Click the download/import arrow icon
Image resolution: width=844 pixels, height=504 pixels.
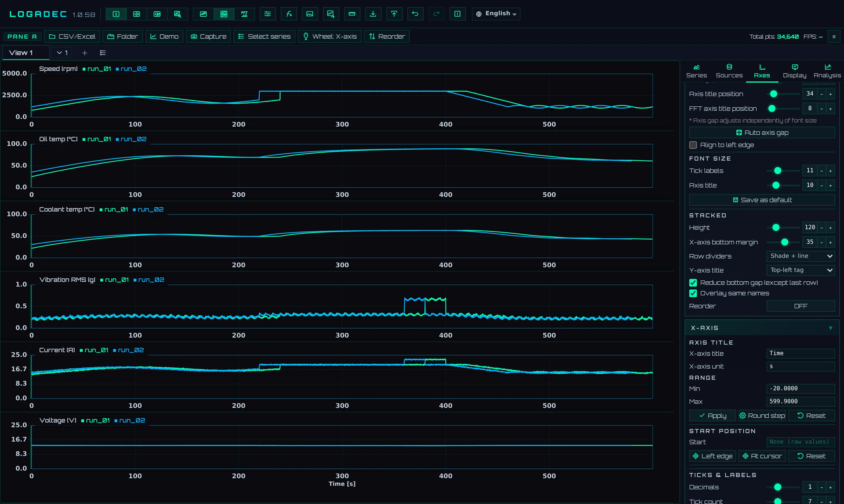(373, 14)
